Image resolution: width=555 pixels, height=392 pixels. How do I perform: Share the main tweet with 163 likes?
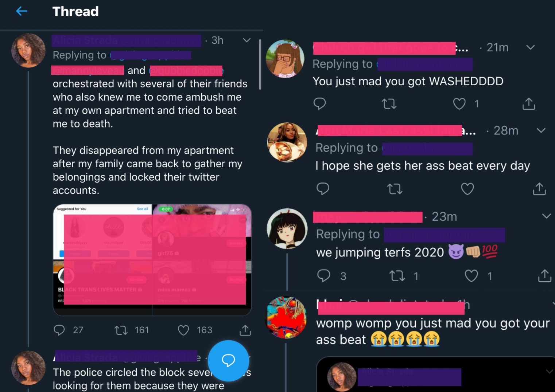point(245,330)
